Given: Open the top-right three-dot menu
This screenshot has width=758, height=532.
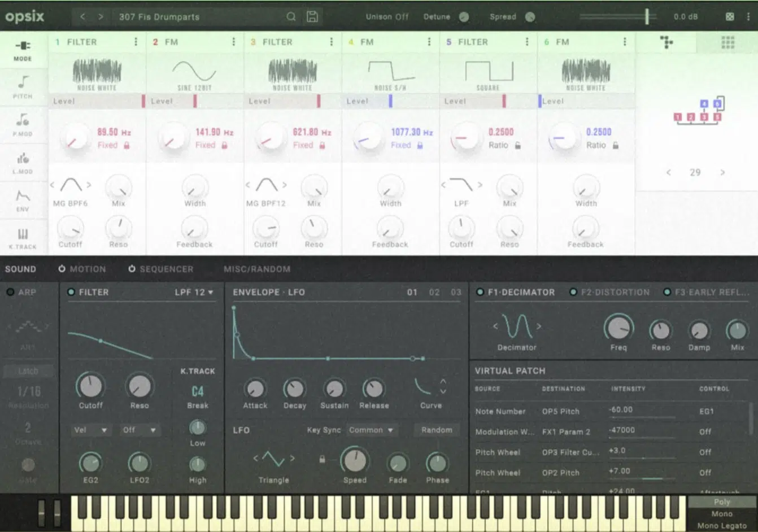Looking at the screenshot, I should [x=748, y=17].
